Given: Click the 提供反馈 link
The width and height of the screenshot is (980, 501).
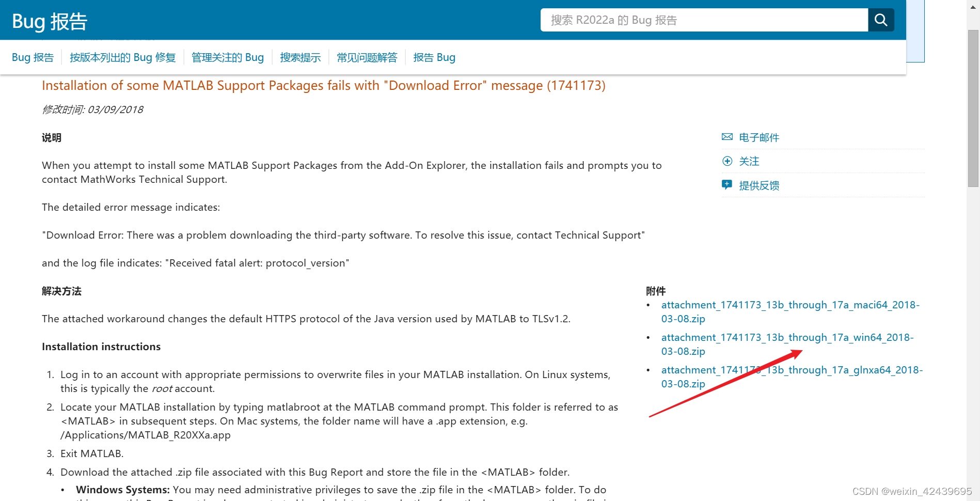Looking at the screenshot, I should tap(759, 185).
